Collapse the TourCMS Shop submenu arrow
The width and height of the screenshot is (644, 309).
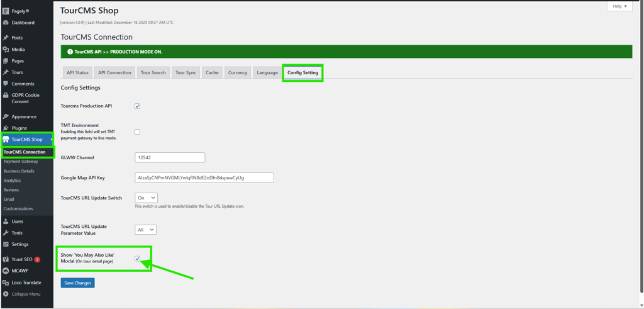[52, 140]
